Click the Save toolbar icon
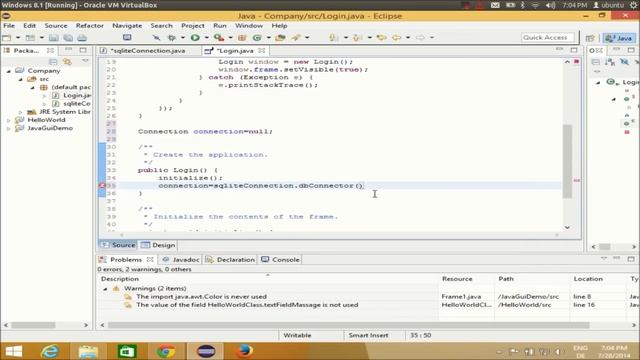The width and height of the screenshot is (640, 360). click(x=53, y=38)
